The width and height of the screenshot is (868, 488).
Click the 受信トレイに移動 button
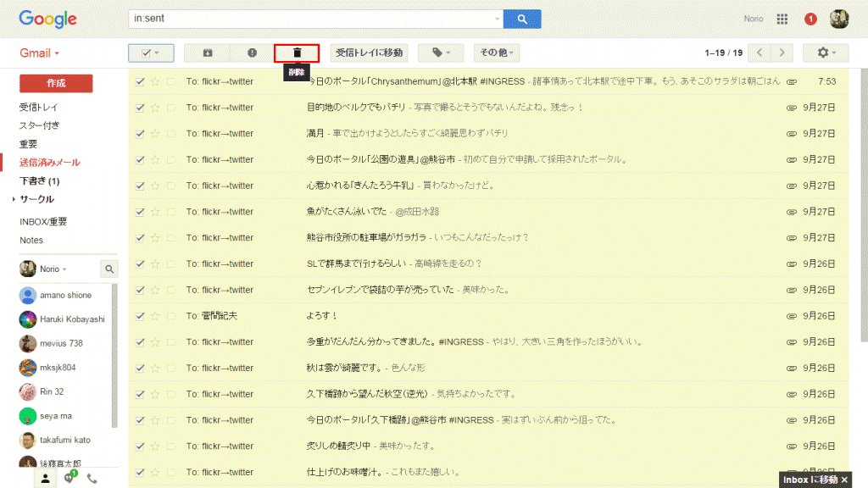pyautogui.click(x=369, y=53)
